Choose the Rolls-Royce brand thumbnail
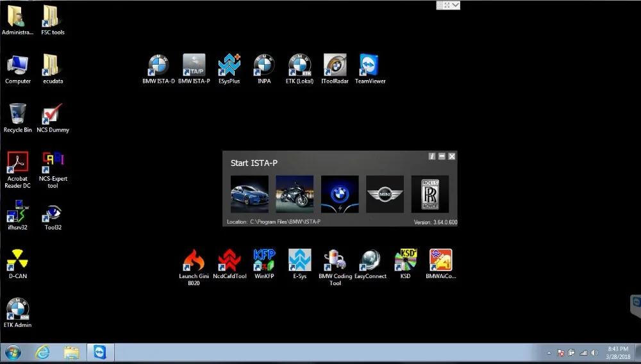 [430, 194]
